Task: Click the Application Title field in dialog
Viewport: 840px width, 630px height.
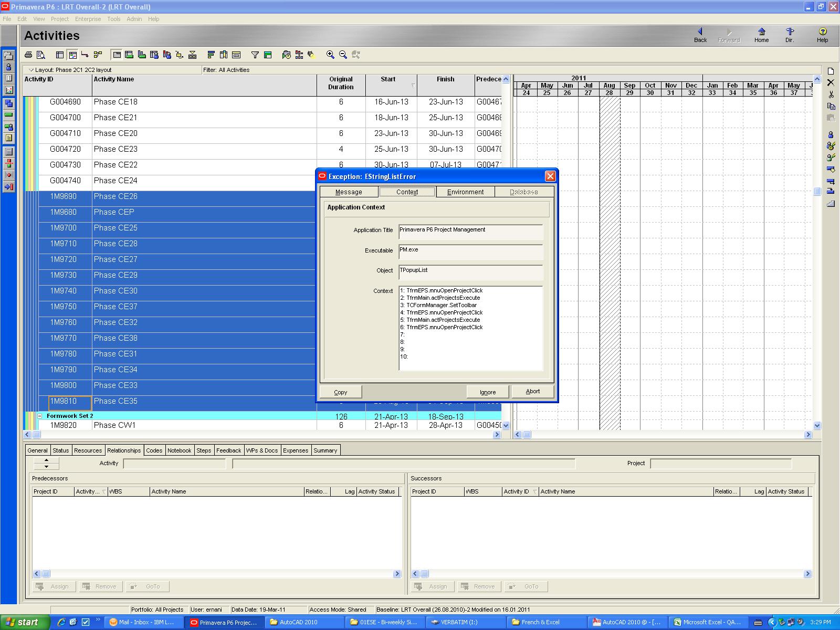Action: point(471,232)
